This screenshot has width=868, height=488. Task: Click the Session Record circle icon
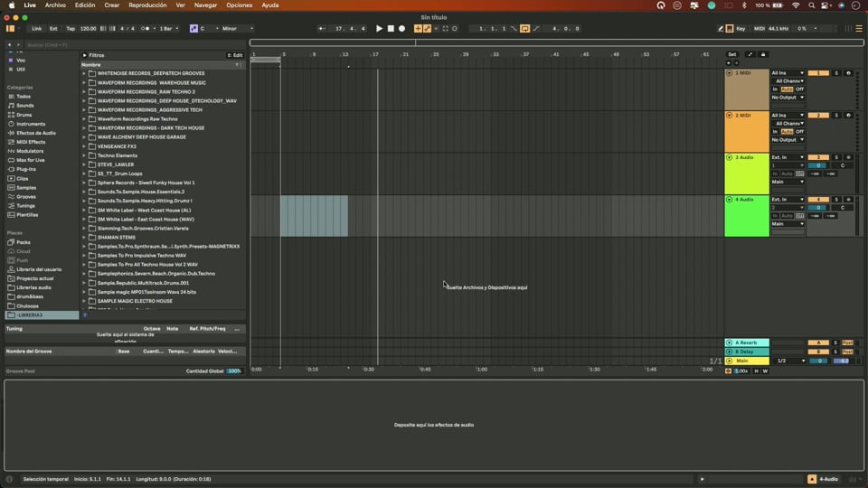click(x=455, y=28)
